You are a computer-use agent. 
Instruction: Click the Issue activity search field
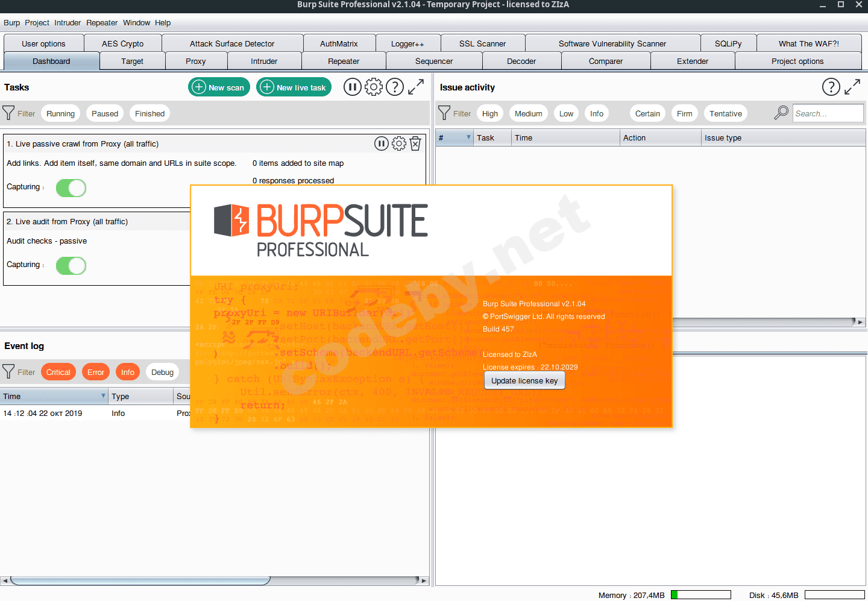click(828, 113)
